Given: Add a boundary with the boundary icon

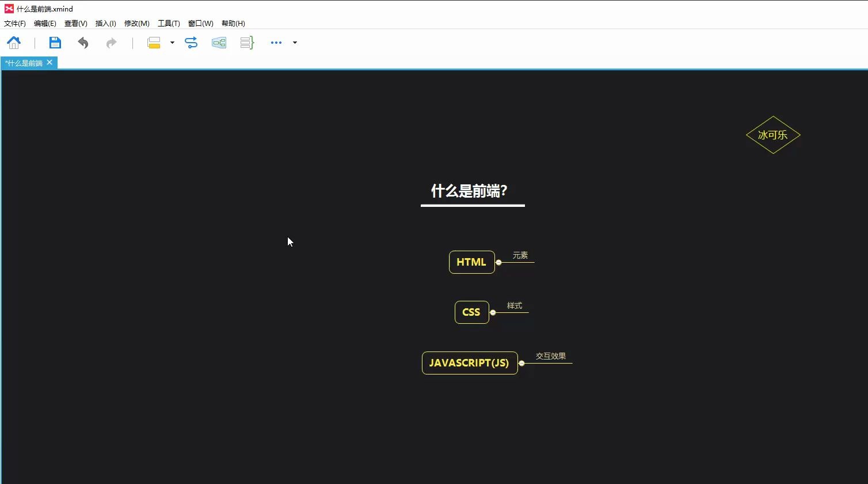Looking at the screenshot, I should [219, 43].
